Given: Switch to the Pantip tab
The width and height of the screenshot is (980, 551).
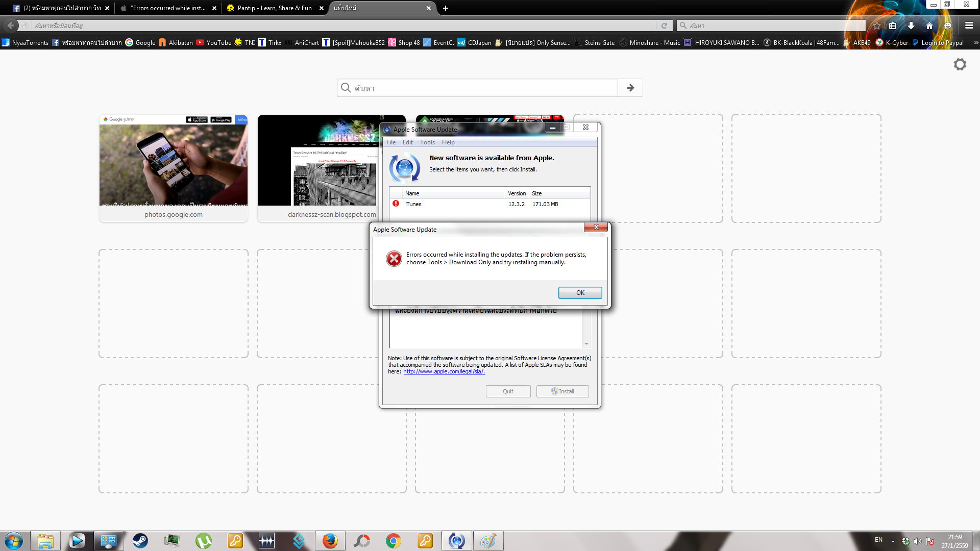Looking at the screenshot, I should pos(274,8).
